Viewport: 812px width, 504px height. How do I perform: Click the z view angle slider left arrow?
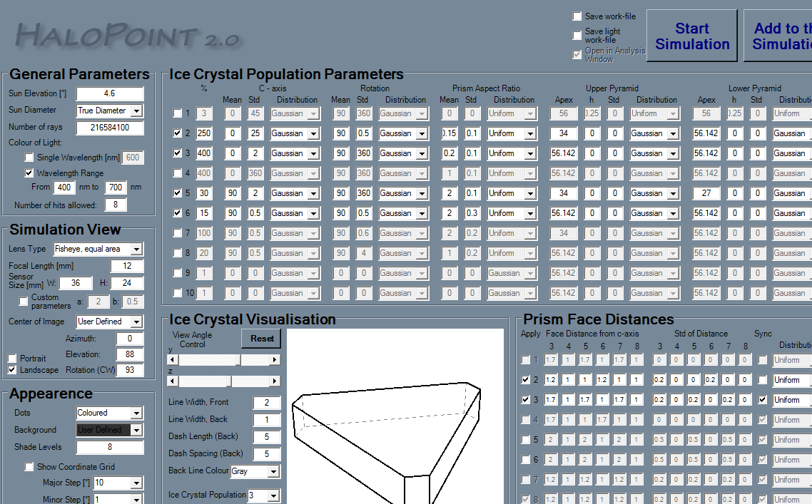click(173, 381)
